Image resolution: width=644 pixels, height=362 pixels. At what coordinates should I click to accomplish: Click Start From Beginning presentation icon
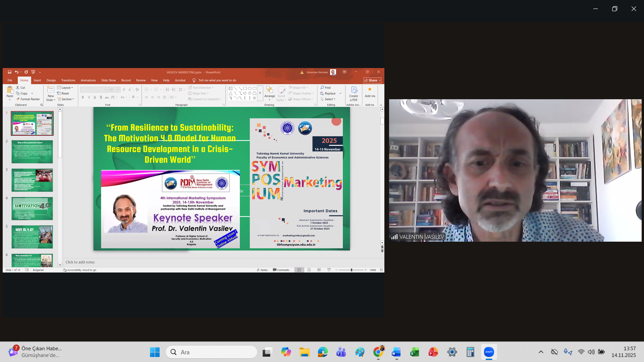pyautogui.click(x=33, y=72)
